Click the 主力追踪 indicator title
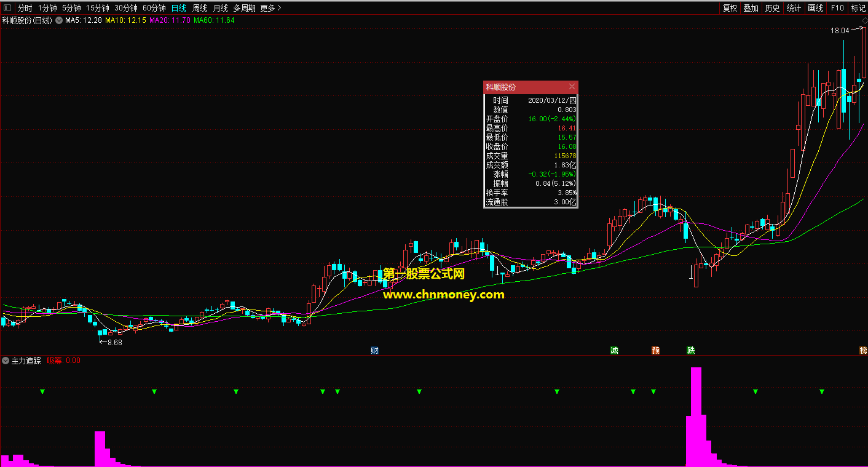Viewport: 868px width, 467px height. coord(26,361)
